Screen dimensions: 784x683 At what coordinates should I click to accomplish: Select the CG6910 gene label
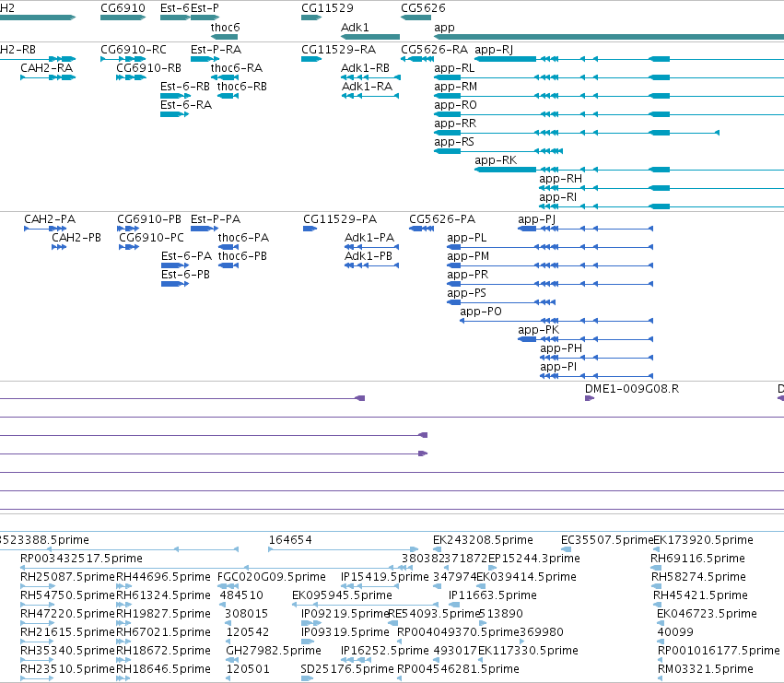[123, 8]
